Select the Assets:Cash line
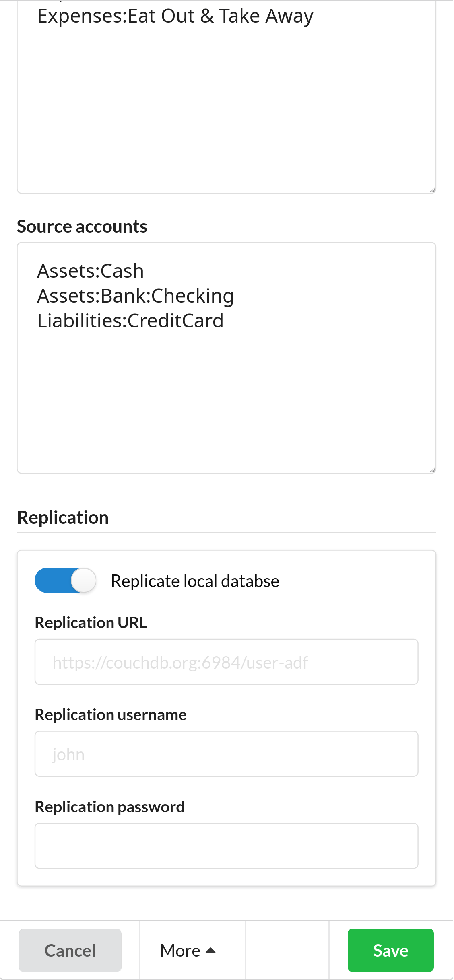The width and height of the screenshot is (454, 980). tap(91, 271)
